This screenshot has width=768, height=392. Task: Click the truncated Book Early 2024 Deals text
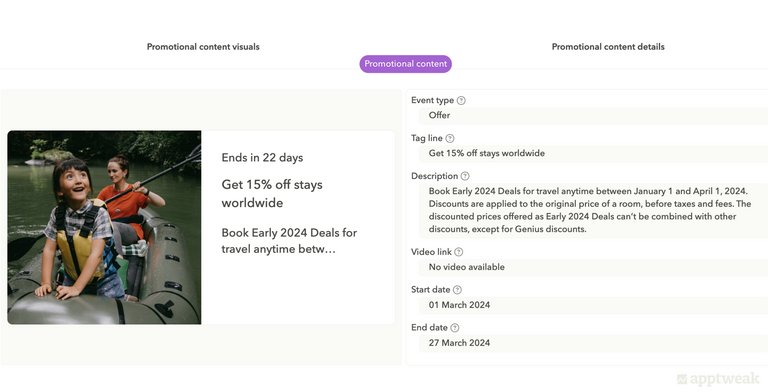tap(289, 241)
